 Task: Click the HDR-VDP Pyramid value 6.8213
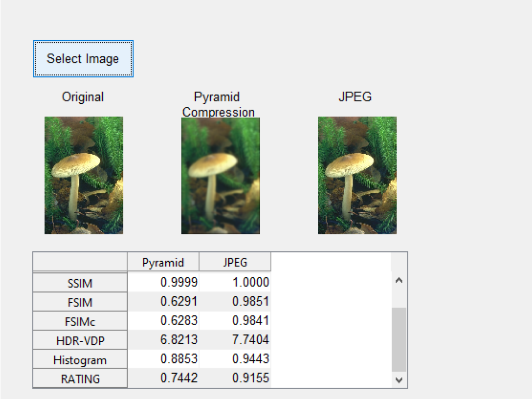point(179,339)
